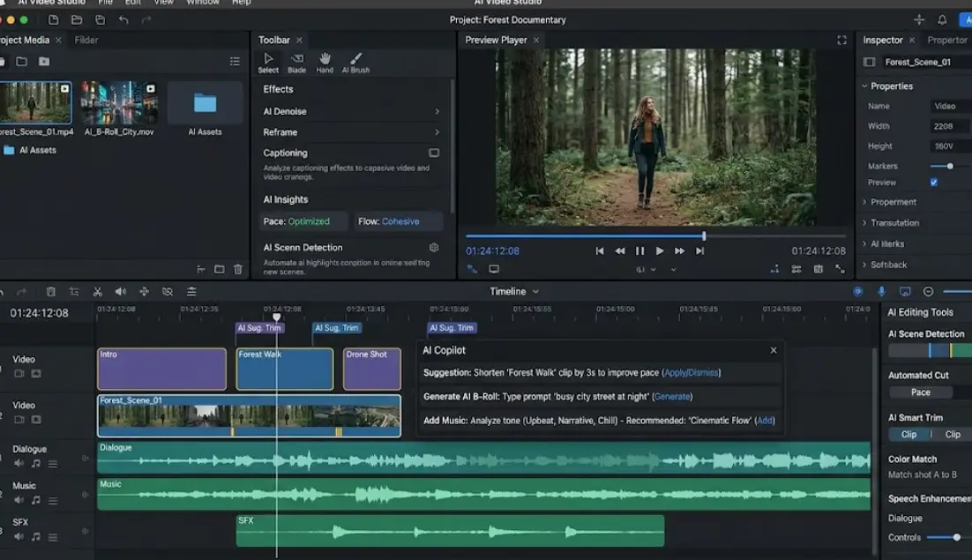Open AI Scene Detection settings gear
The height and width of the screenshot is (560, 972).
click(x=431, y=248)
